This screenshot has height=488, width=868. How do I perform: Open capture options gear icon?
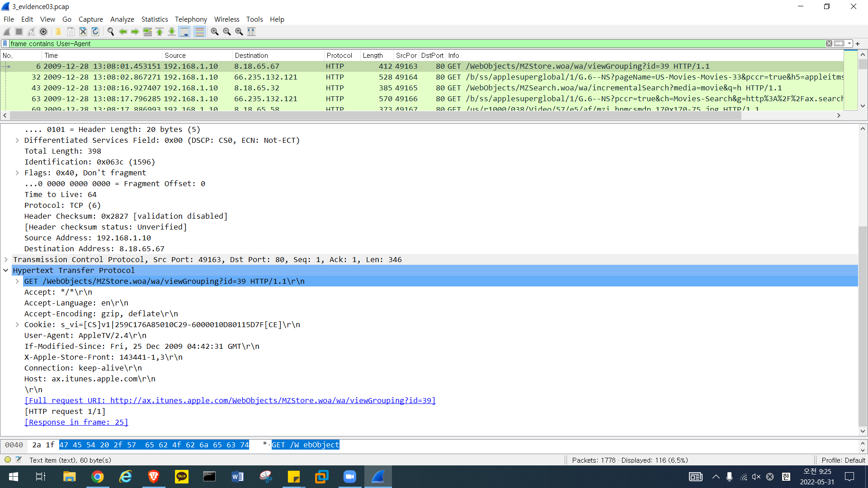[43, 32]
